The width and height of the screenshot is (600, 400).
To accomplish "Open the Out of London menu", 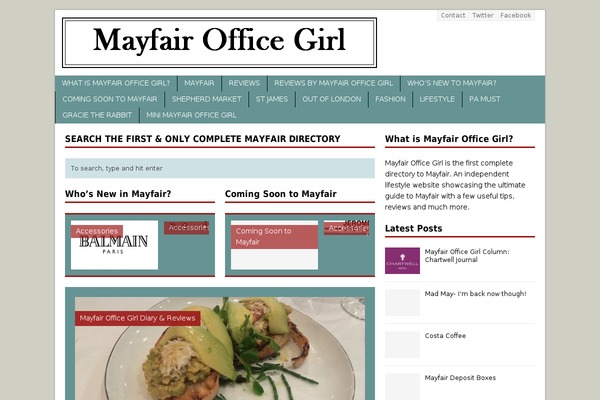I will pyautogui.click(x=332, y=99).
